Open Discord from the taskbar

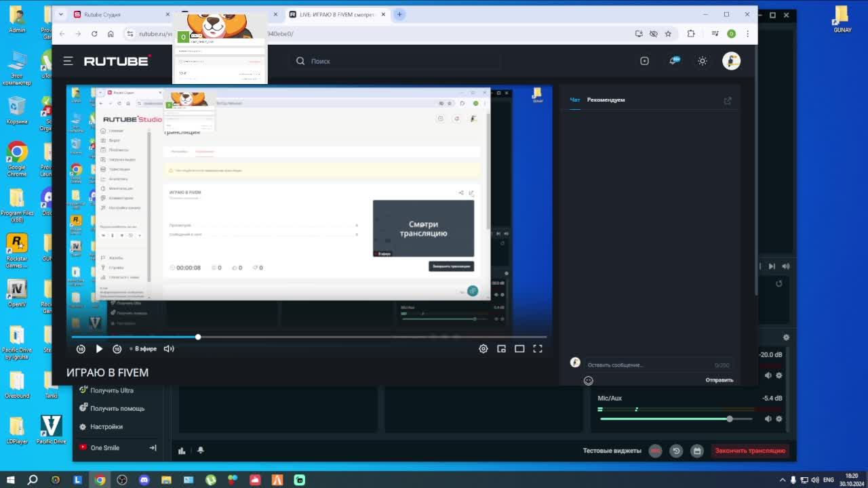click(x=144, y=480)
